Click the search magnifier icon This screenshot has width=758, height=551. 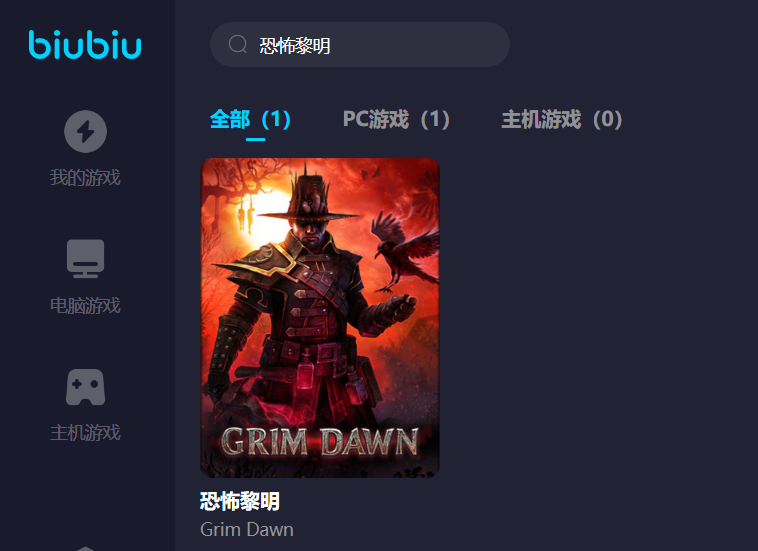coord(238,44)
